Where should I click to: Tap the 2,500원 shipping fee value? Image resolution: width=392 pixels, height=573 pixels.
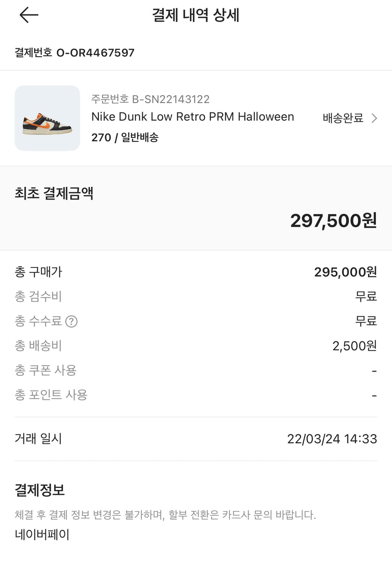pyautogui.click(x=355, y=346)
